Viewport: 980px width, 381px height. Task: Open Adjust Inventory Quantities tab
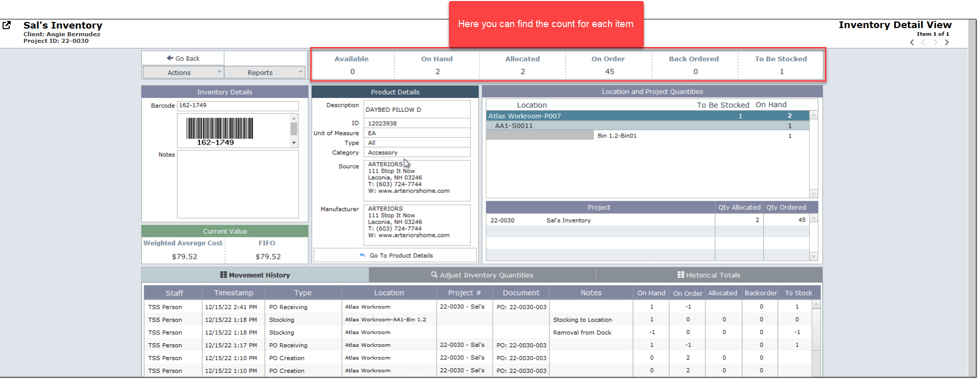coord(482,275)
